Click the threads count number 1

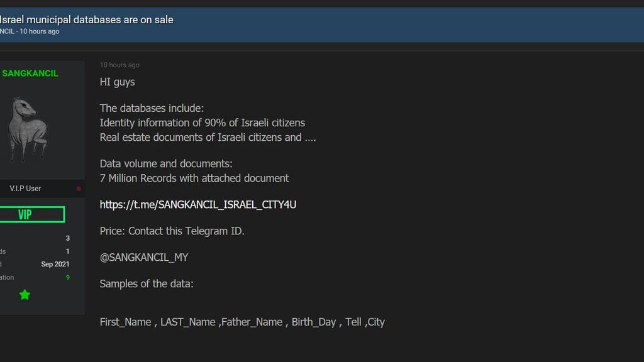(x=68, y=251)
